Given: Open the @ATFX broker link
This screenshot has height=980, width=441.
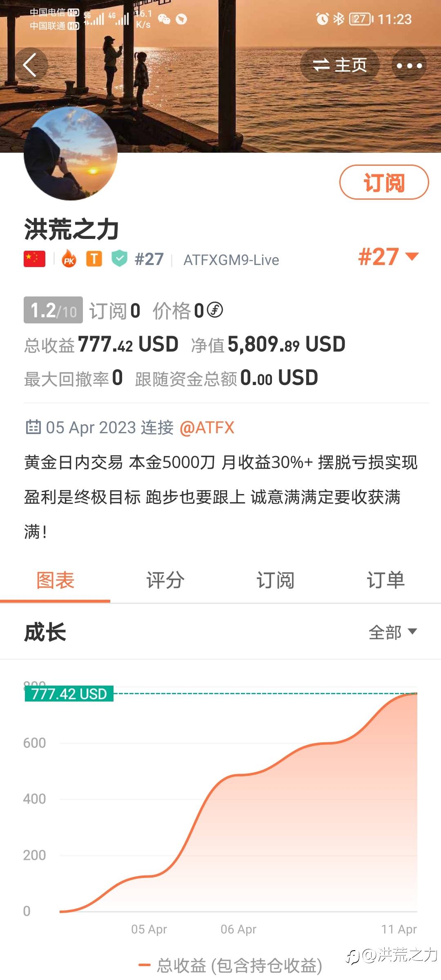Looking at the screenshot, I should 207,428.
